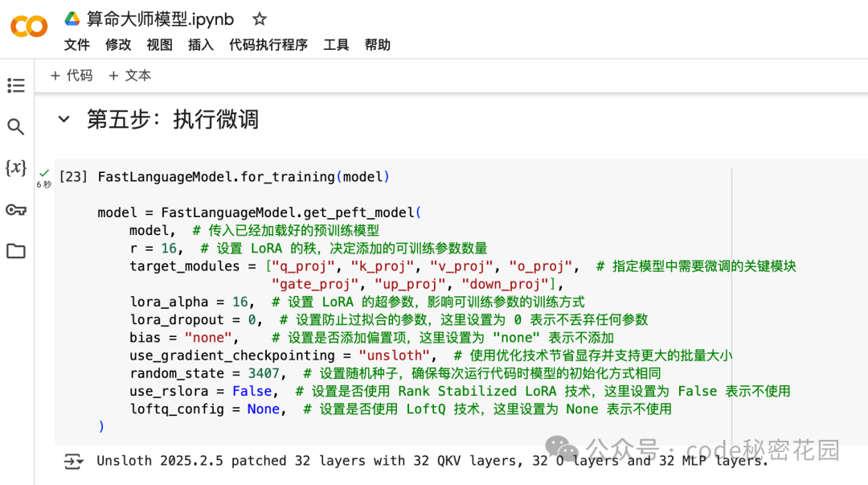Add a new code cell with + 代码
Image resolution: width=868 pixels, height=485 pixels.
click(72, 76)
